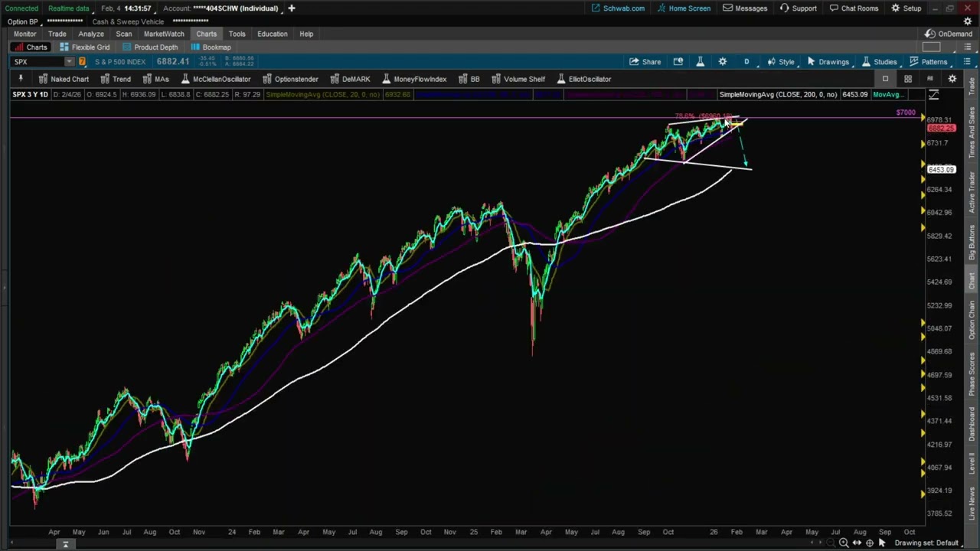
Task: Select the Bookmap sub-tab
Action: [211, 47]
